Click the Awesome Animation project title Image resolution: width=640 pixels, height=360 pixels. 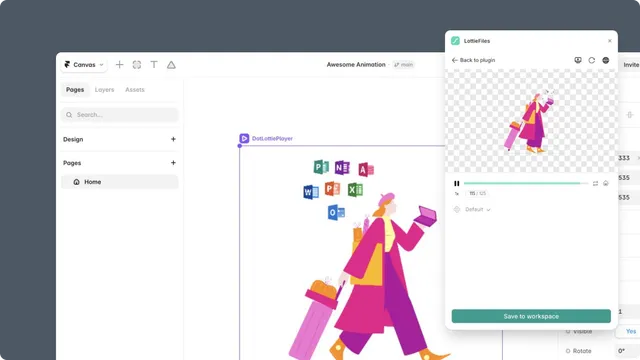click(356, 64)
